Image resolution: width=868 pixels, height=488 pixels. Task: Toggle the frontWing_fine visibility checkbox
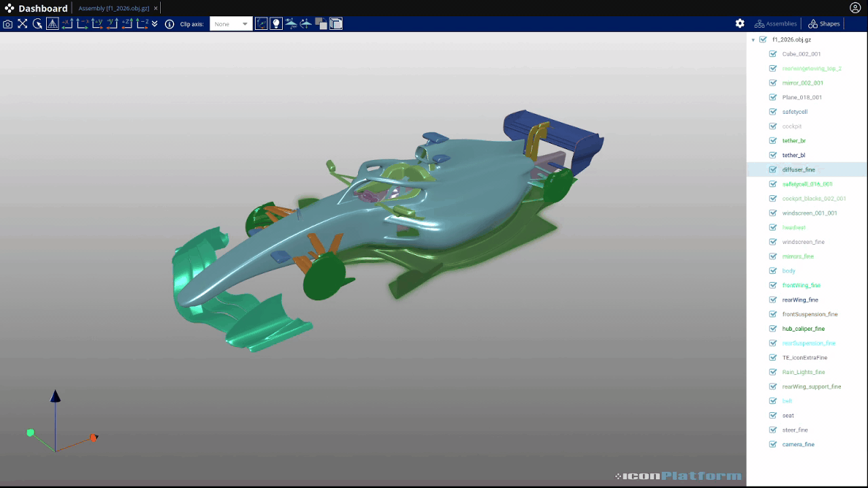pos(773,285)
